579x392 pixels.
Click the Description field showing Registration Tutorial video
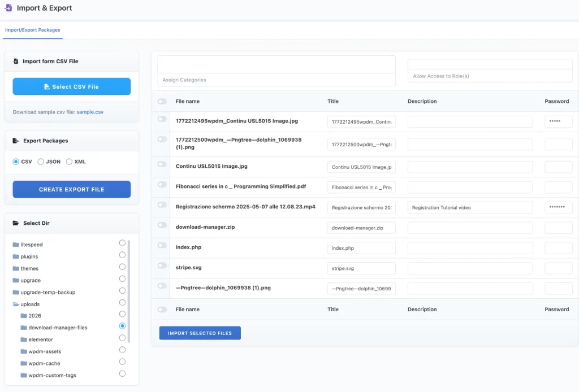(470, 207)
